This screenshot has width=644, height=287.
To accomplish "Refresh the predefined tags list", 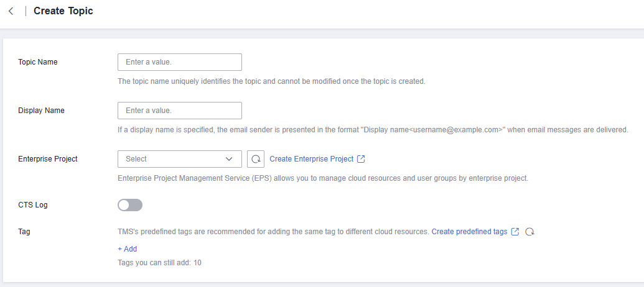I will tap(530, 232).
